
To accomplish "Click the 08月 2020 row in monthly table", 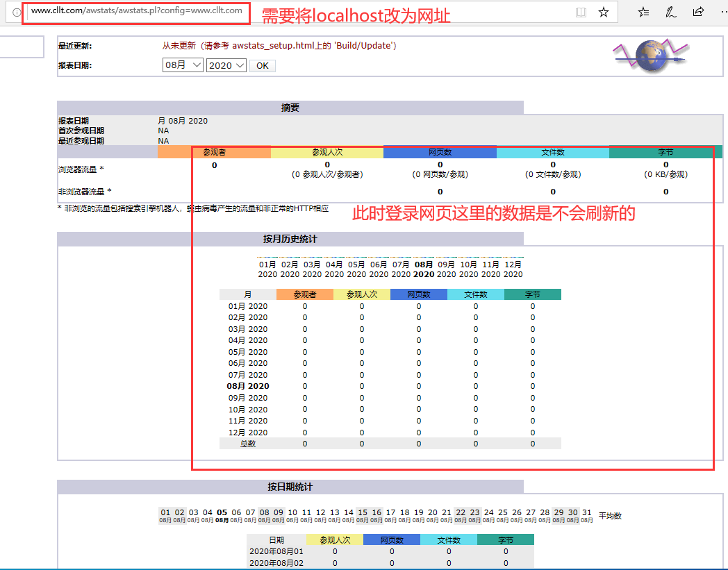I will click(390, 386).
